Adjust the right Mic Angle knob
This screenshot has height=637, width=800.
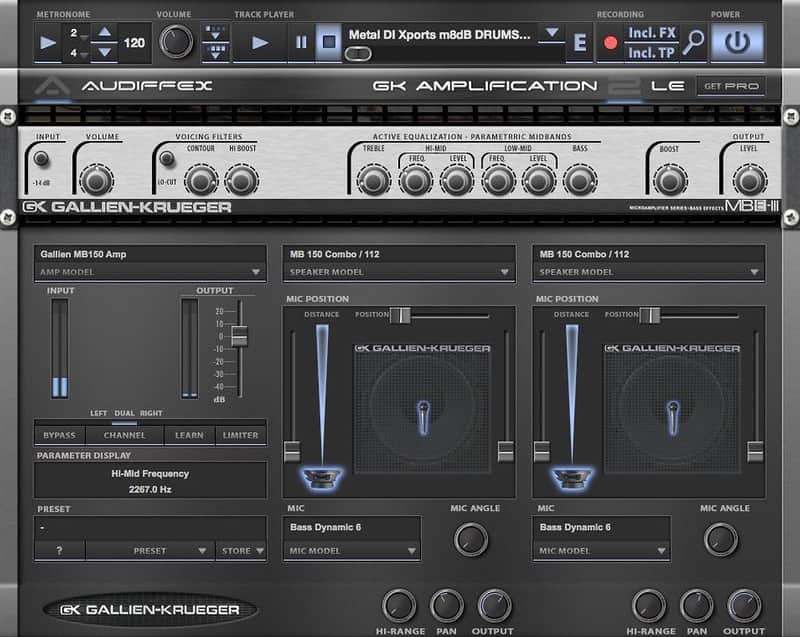pyautogui.click(x=721, y=540)
